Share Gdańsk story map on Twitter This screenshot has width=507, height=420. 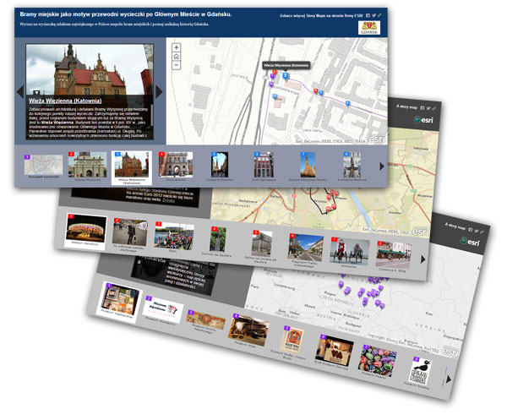[373, 15]
